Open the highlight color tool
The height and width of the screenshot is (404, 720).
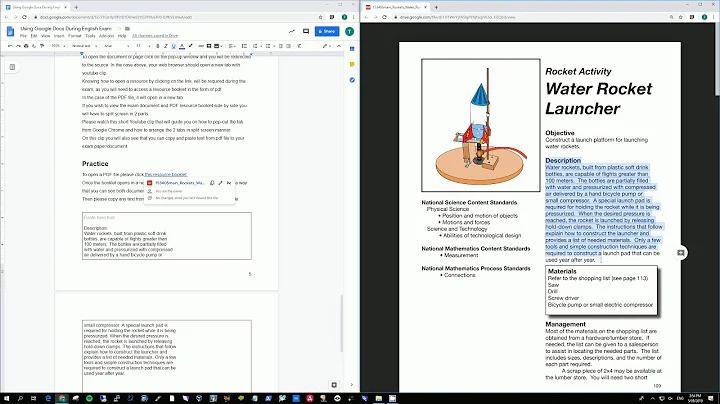(x=190, y=46)
